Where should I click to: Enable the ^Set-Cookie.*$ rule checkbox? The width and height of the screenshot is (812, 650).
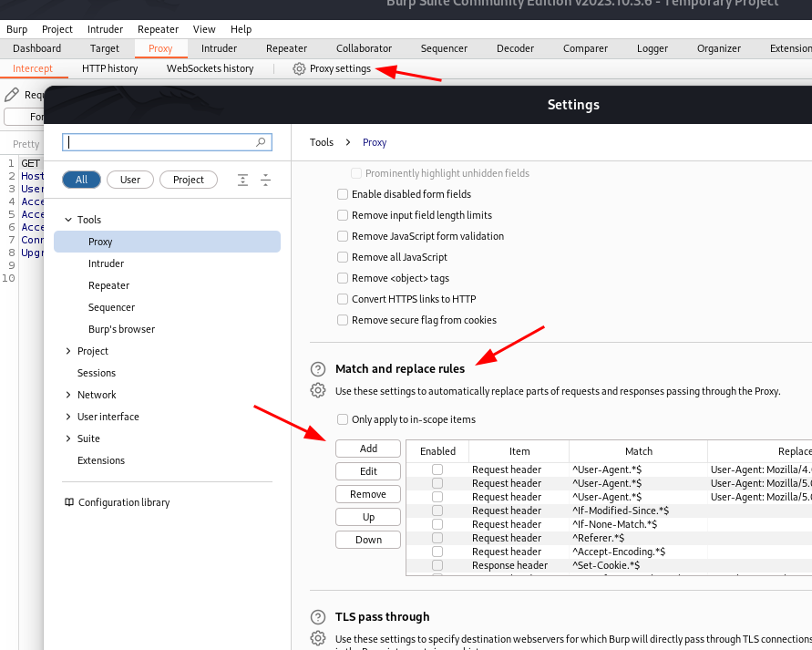[437, 565]
